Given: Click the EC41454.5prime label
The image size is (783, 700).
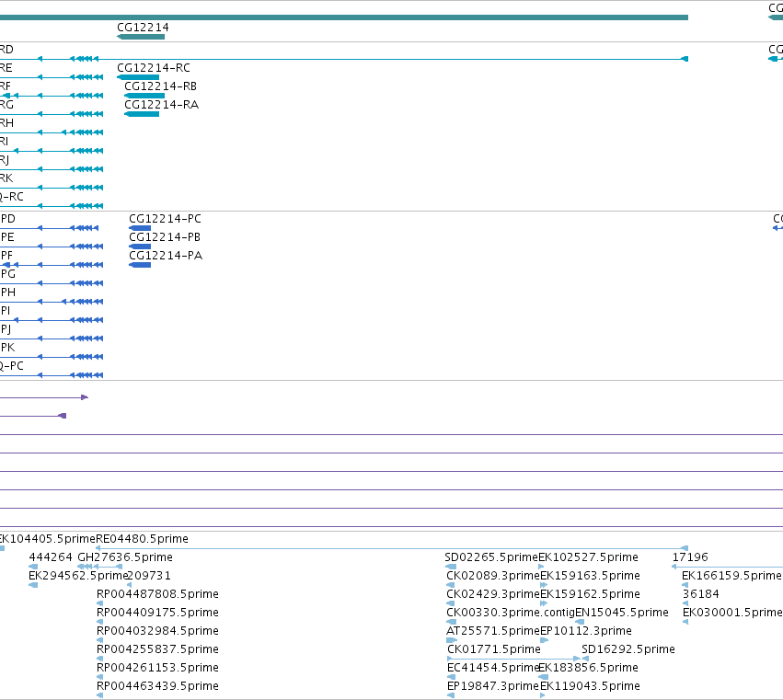Looking at the screenshot, I should (x=493, y=668).
